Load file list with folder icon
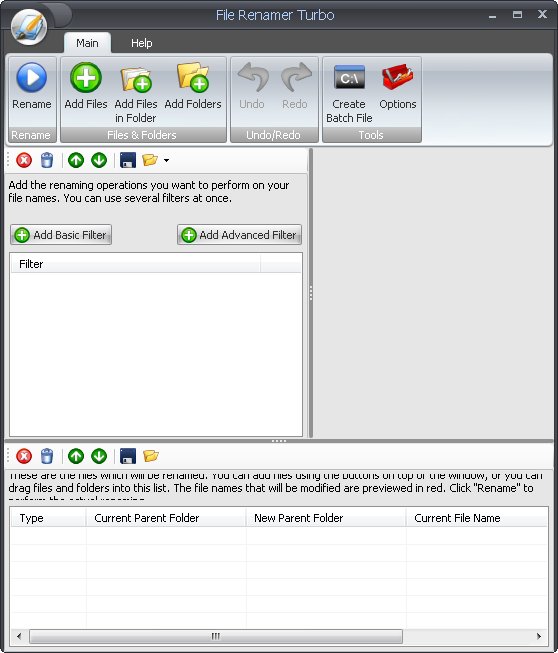The width and height of the screenshot is (558, 653). tap(151, 456)
